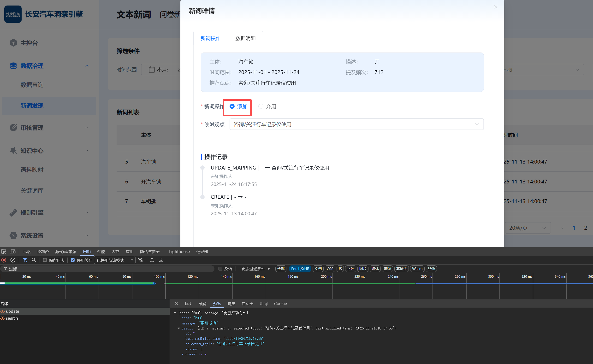593x364 pixels.
Task: Click the DevTools record network log icon
Action: tap(4, 260)
